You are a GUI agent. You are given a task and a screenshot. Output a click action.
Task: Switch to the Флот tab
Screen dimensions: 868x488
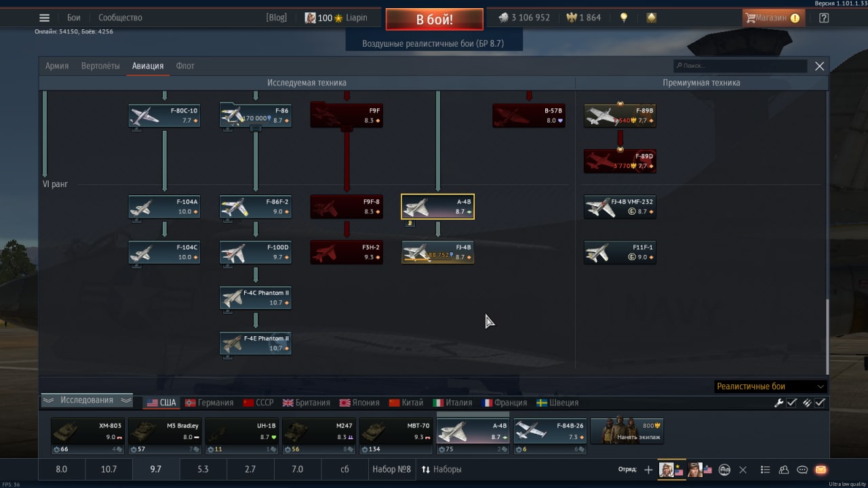click(185, 66)
